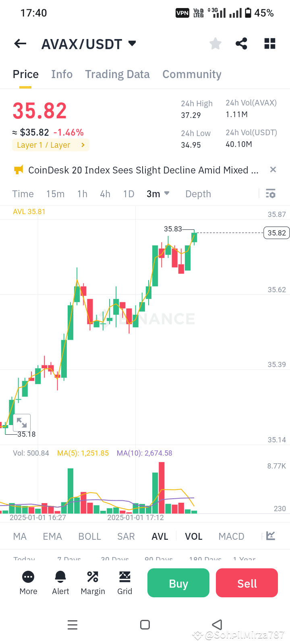The height and width of the screenshot is (644, 290).
Task: Open the share options for this chart
Action: [x=241, y=43]
